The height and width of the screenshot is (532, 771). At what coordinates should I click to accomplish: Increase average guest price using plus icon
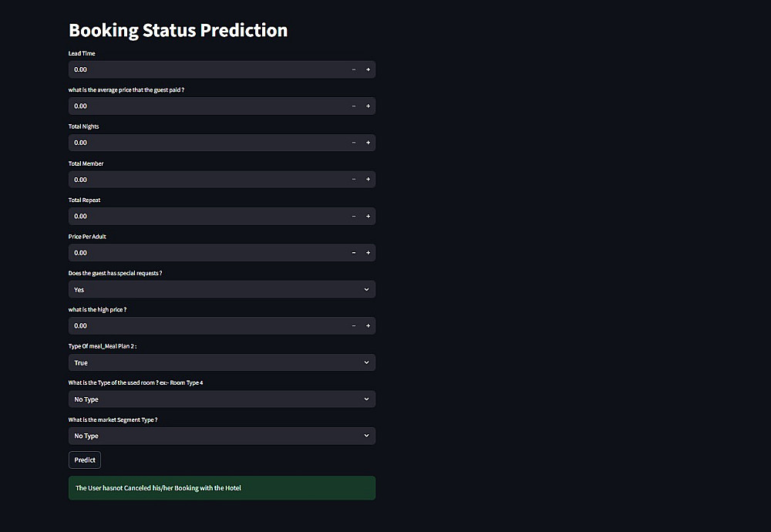368,106
